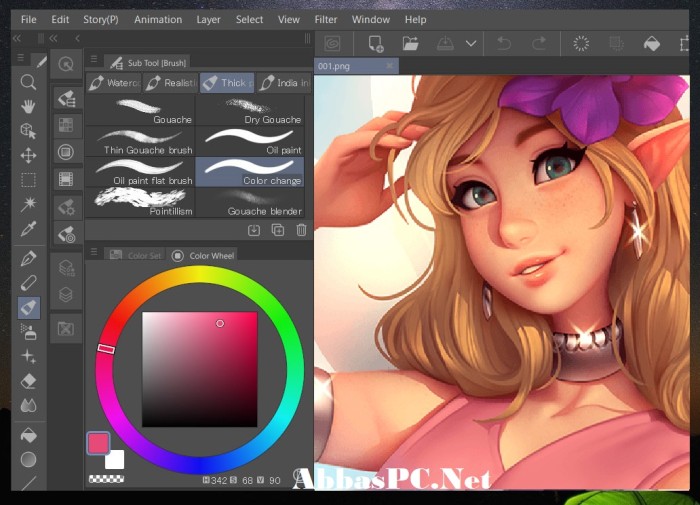Switch to Color Set tab
Viewport: 700px width, 505px height.
tap(135, 255)
